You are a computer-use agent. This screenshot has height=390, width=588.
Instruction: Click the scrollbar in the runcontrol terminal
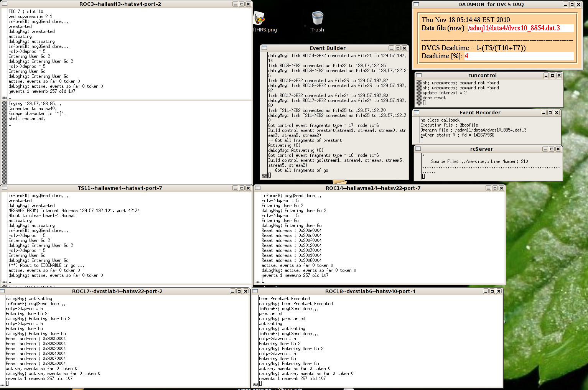coord(419,92)
